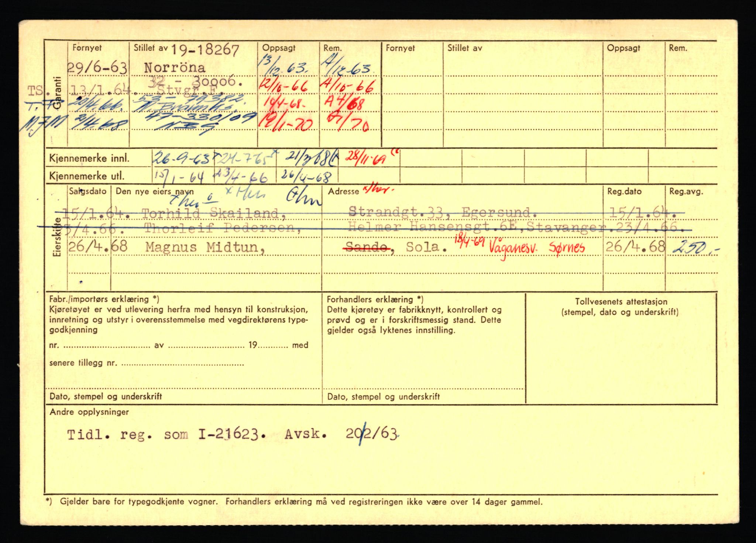The width and height of the screenshot is (756, 543).
Task: Click the Reg.dato value 26/4.68
Action: [x=635, y=246]
